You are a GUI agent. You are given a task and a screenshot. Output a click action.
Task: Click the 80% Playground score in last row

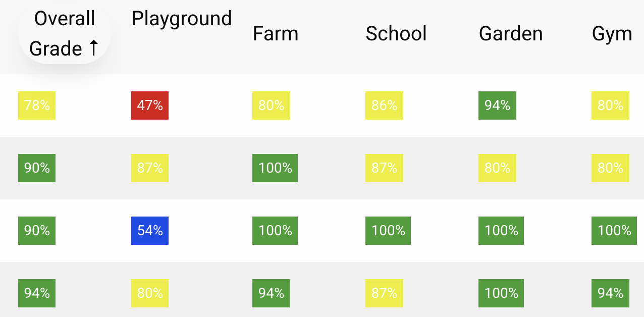coord(150,293)
